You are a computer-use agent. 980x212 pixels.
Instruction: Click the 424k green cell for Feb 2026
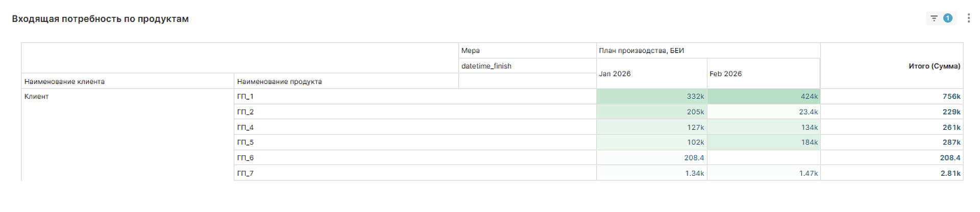point(809,97)
